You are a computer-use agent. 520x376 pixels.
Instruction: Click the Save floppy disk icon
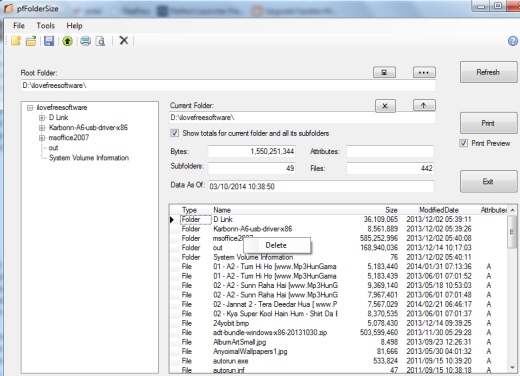pyautogui.click(x=49, y=41)
